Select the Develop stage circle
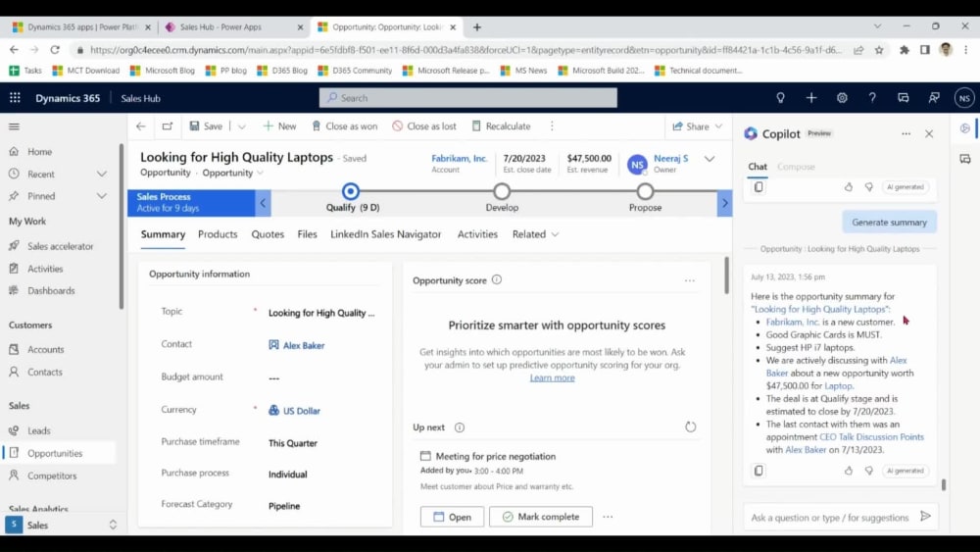The image size is (980, 552). [501, 190]
